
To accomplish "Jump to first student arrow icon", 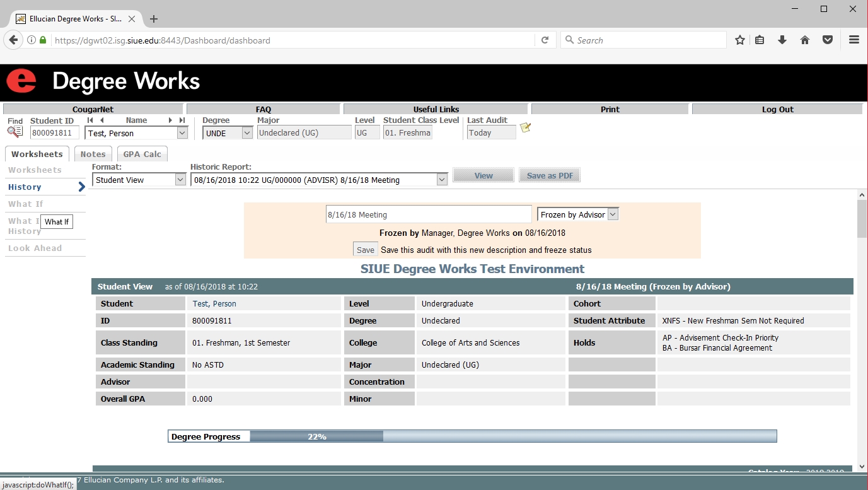I will [90, 120].
